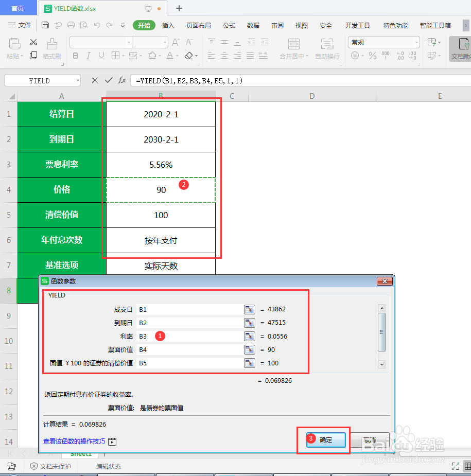Cancel formula entry with X icon
The image size is (471, 476).
[x=95, y=80]
